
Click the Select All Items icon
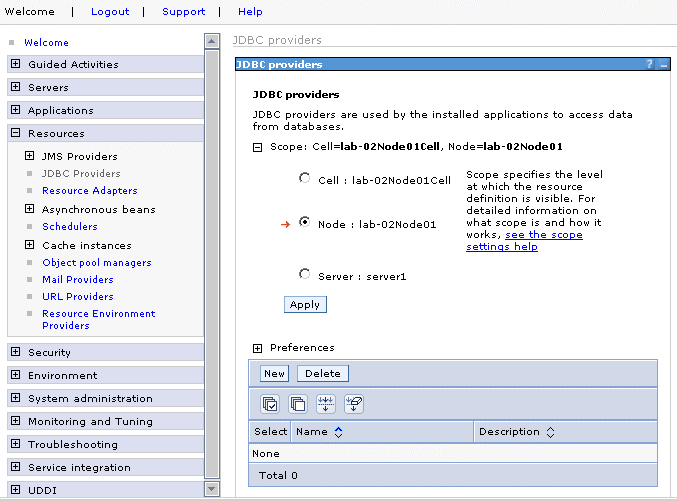[270, 404]
